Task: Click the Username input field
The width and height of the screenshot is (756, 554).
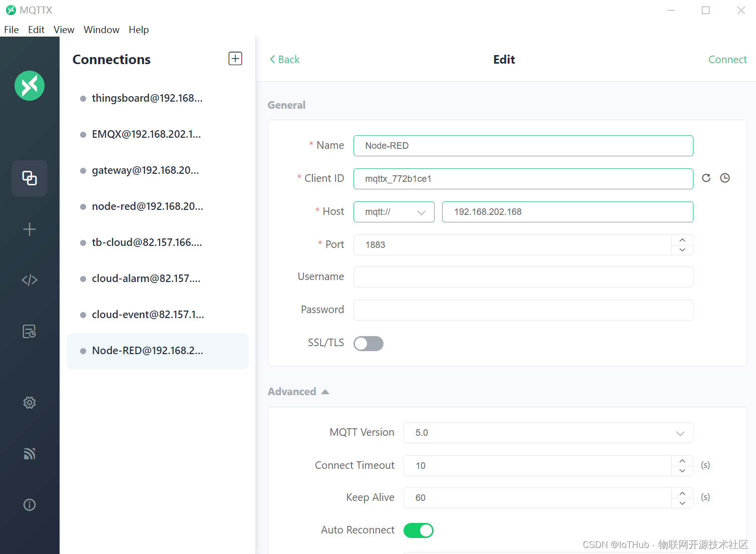Action: [x=523, y=277]
